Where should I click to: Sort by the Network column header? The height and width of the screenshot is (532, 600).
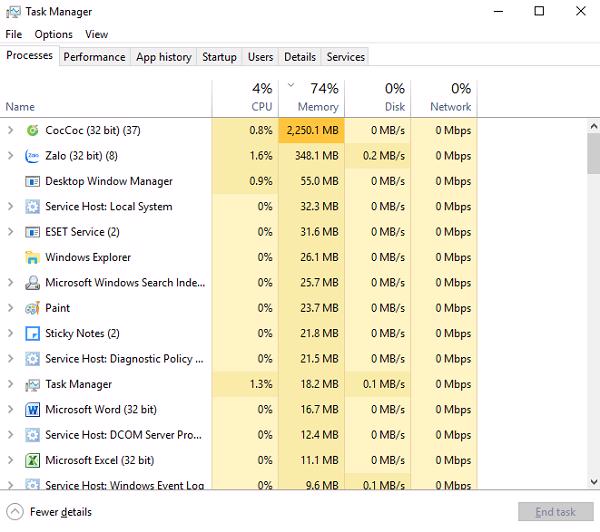(444, 98)
